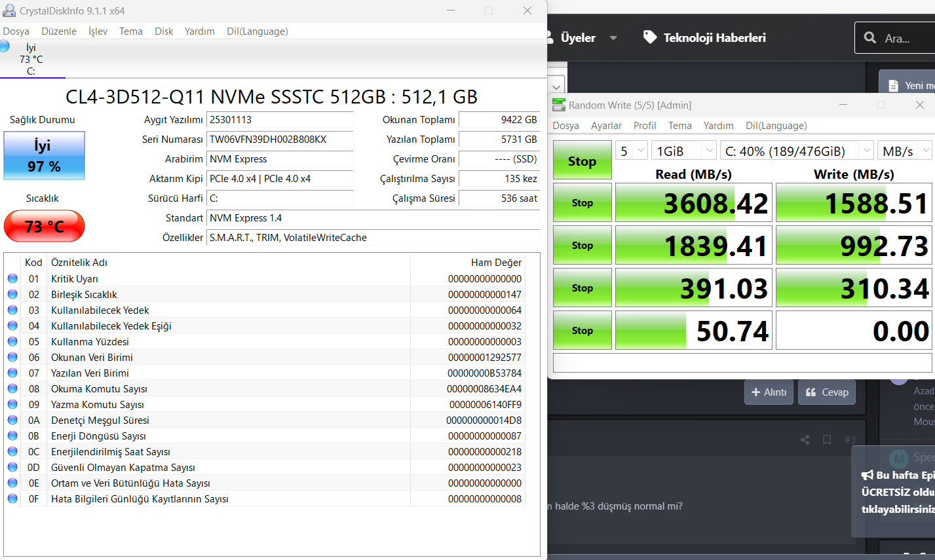Click the search magnifier icon in the forum header

[x=870, y=38]
